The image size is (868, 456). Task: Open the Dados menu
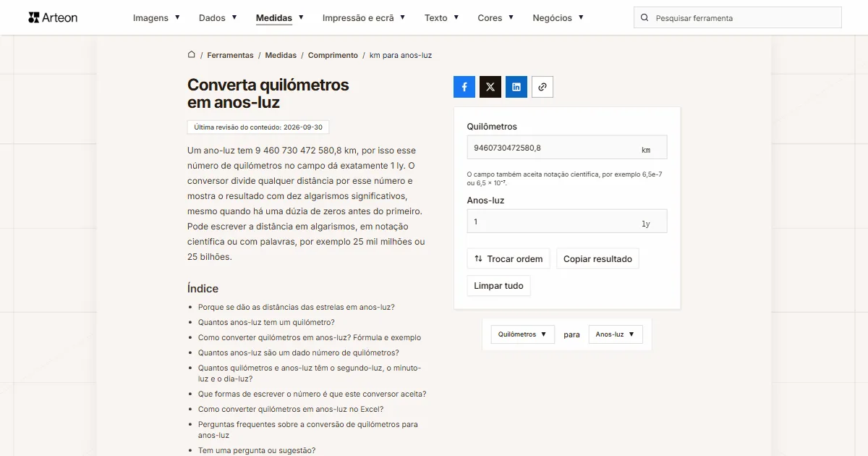tap(218, 18)
